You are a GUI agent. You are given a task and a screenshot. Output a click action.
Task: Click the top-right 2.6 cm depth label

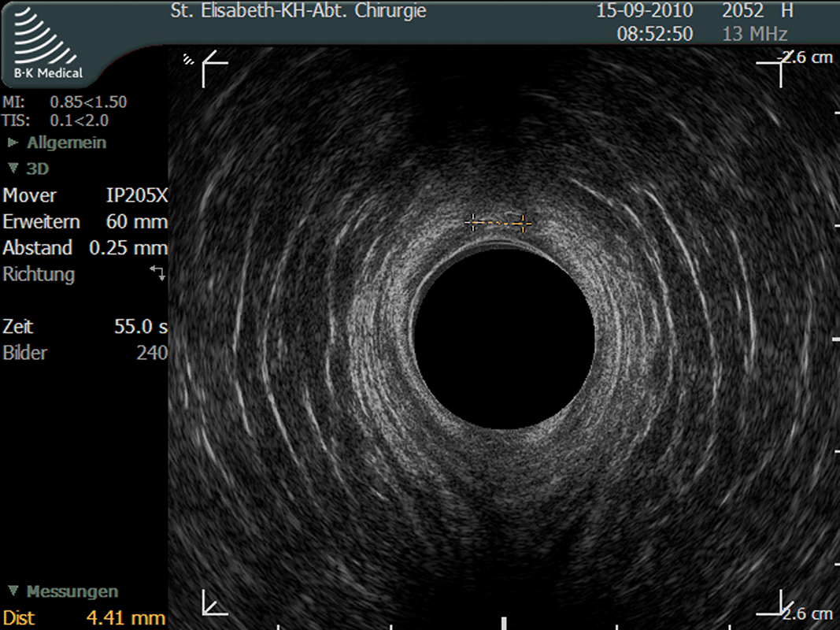click(806, 57)
